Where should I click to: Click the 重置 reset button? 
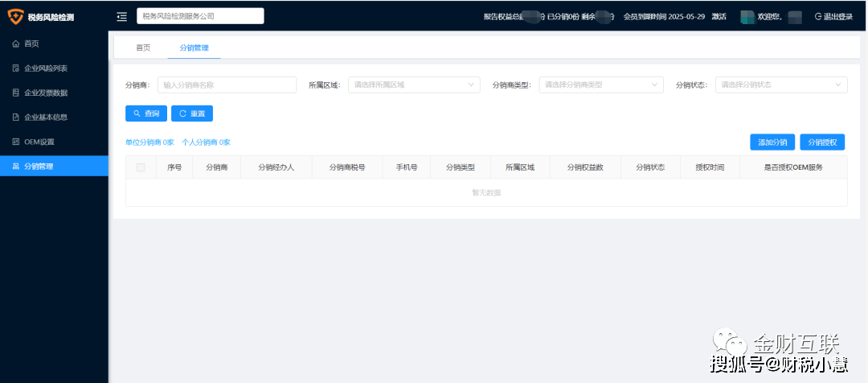192,113
